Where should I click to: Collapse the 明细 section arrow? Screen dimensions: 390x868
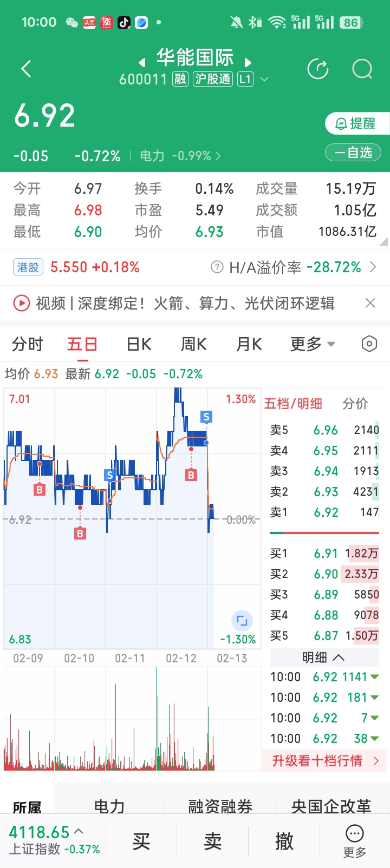(339, 657)
